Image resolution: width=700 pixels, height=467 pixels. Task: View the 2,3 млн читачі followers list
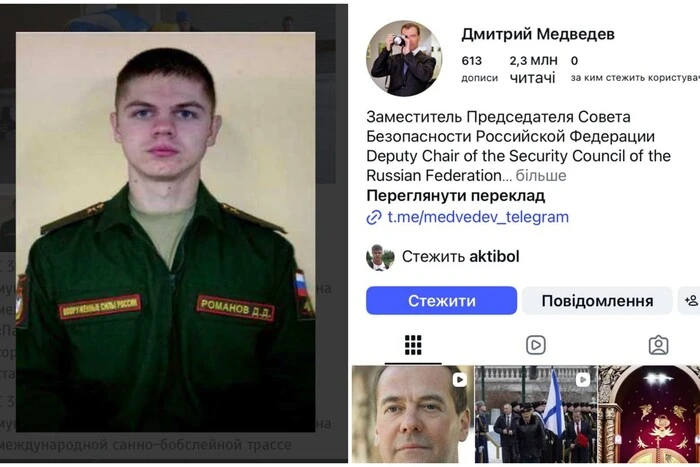[x=533, y=69]
